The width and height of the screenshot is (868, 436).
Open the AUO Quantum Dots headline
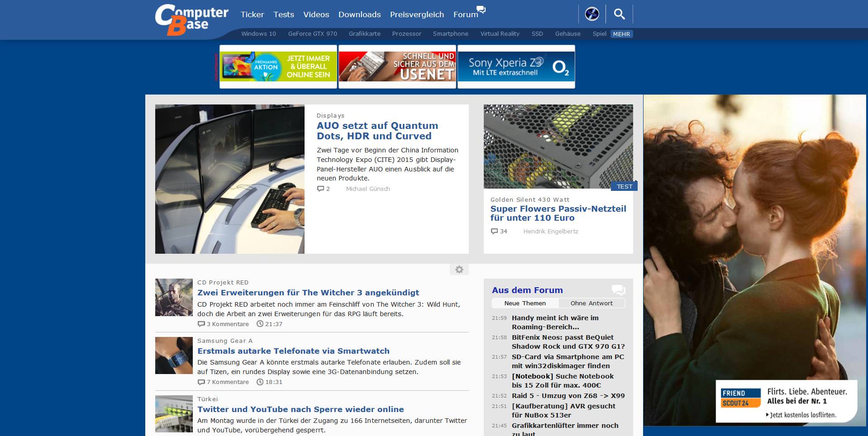[x=377, y=131]
